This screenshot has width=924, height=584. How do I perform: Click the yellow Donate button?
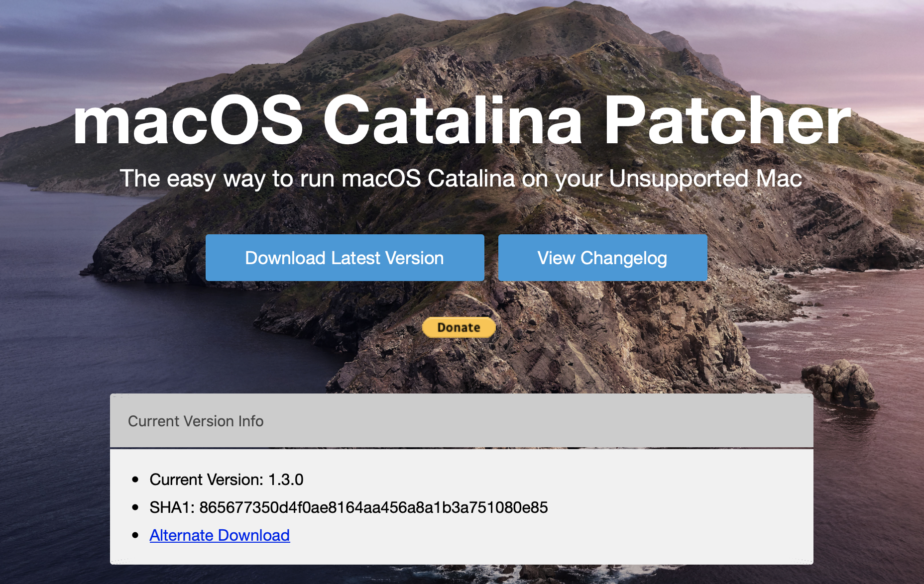pyautogui.click(x=459, y=327)
